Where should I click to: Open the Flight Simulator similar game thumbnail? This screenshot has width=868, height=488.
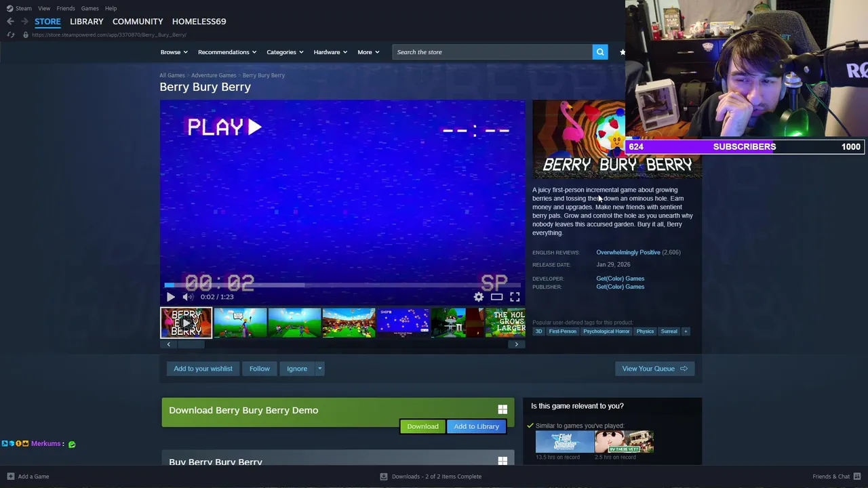(564, 442)
